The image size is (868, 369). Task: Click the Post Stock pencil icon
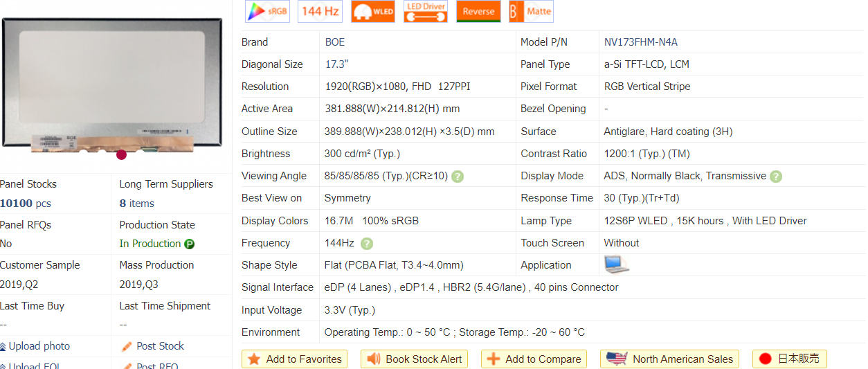click(x=127, y=346)
